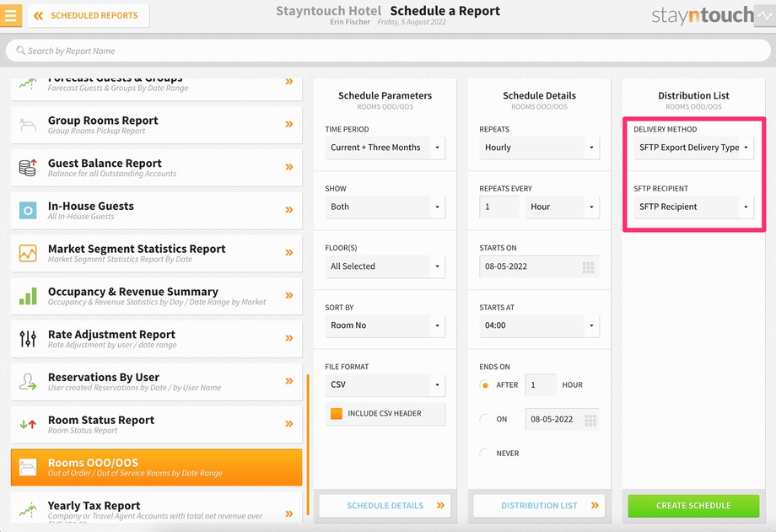The height and width of the screenshot is (532, 776).
Task: Expand the Market Segment Statistics Report chevron
Action: [289, 253]
